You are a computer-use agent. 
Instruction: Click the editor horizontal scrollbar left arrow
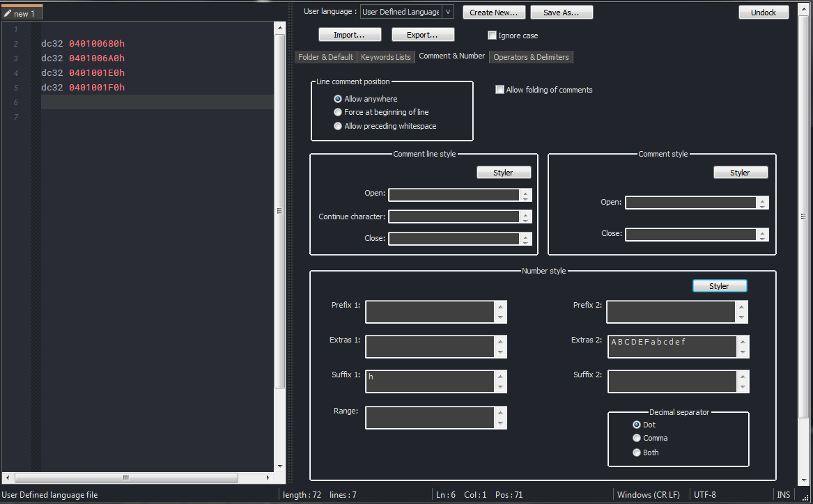point(7,478)
